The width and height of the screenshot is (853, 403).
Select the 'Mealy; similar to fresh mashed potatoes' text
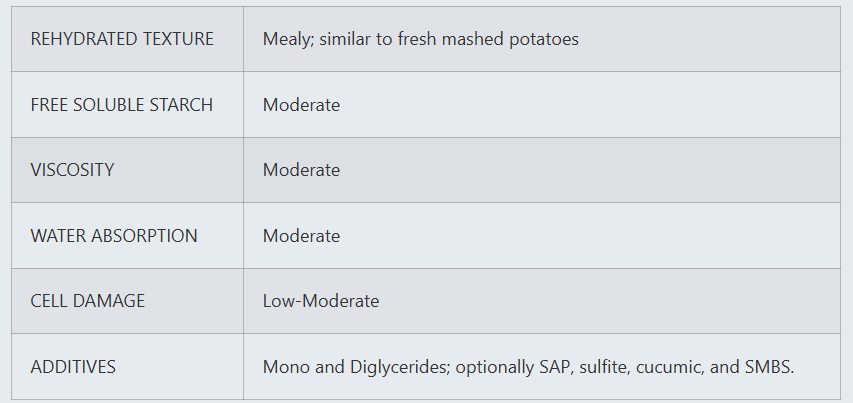[421, 39]
